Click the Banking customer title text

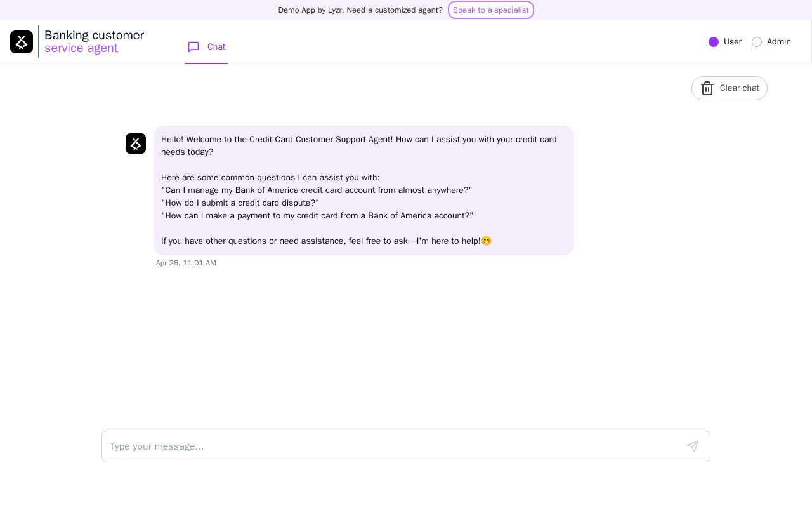tap(94, 36)
